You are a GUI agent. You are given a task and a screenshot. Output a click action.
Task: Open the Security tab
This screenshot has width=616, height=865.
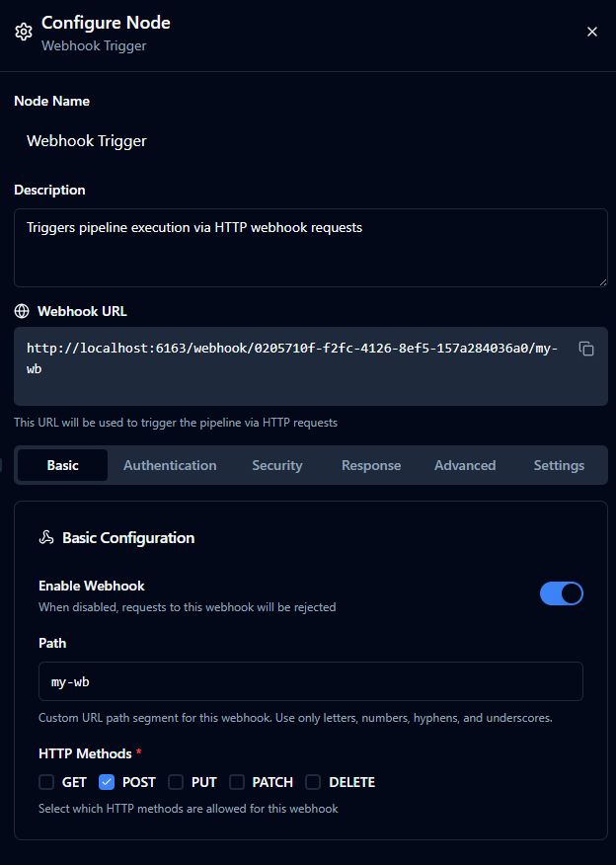click(277, 465)
